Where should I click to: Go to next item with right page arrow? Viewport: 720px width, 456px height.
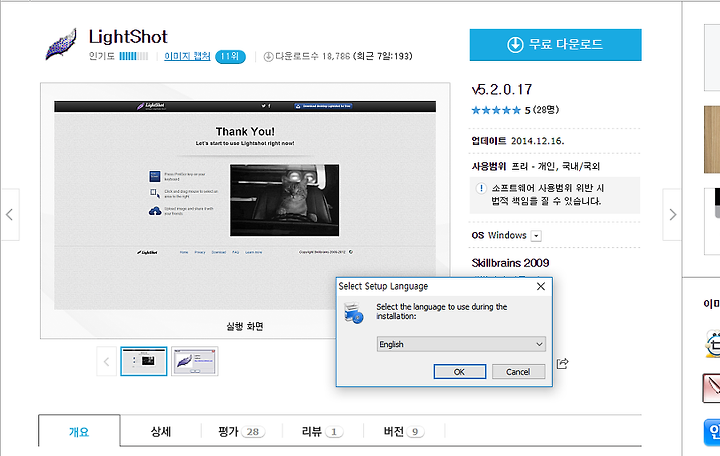pyautogui.click(x=672, y=214)
